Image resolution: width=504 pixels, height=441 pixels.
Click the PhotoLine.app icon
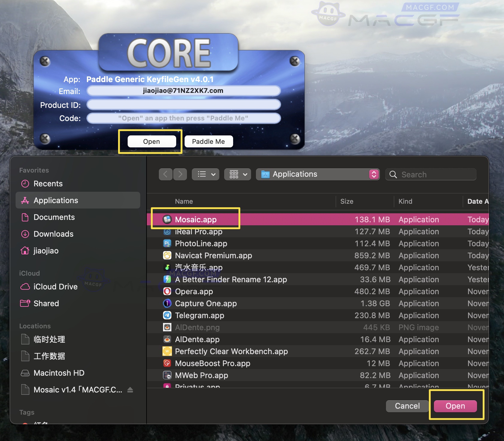pyautogui.click(x=167, y=244)
